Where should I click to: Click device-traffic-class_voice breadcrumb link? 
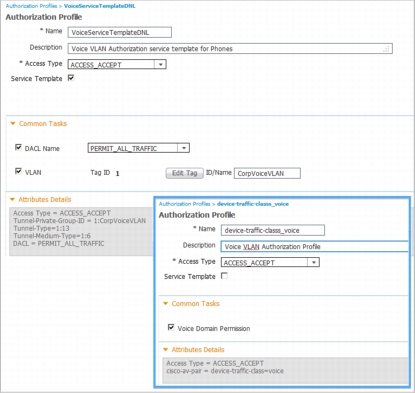(253, 204)
